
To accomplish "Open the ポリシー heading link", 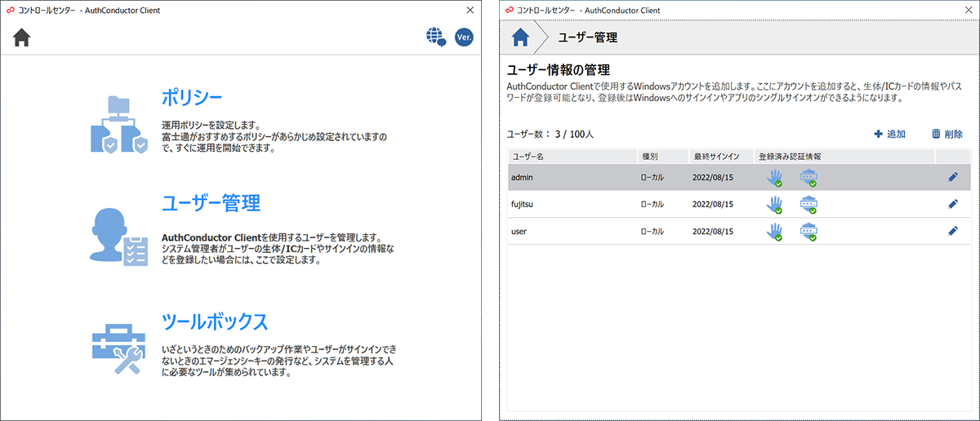I will pos(192,98).
